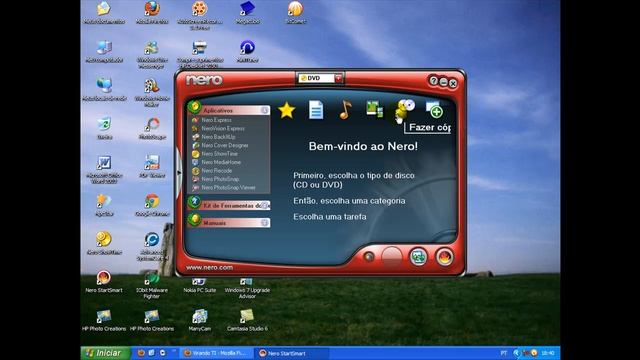Visit the www.nero.com link

[x=209, y=267]
